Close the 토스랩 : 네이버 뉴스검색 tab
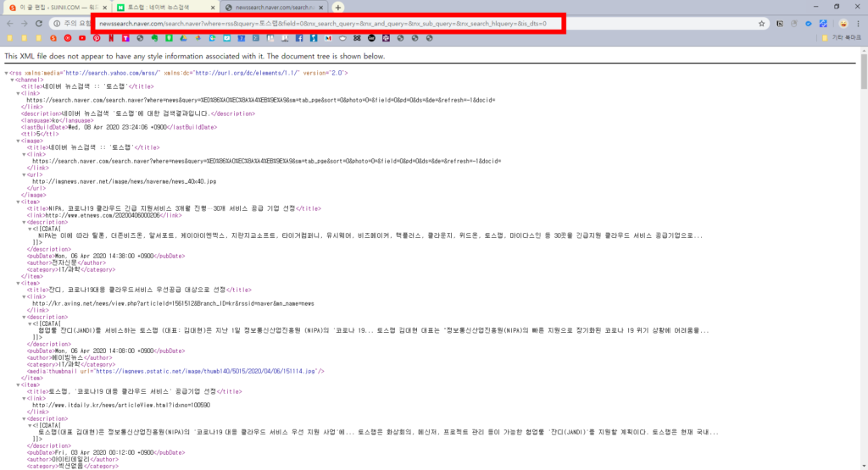 coord(213,8)
